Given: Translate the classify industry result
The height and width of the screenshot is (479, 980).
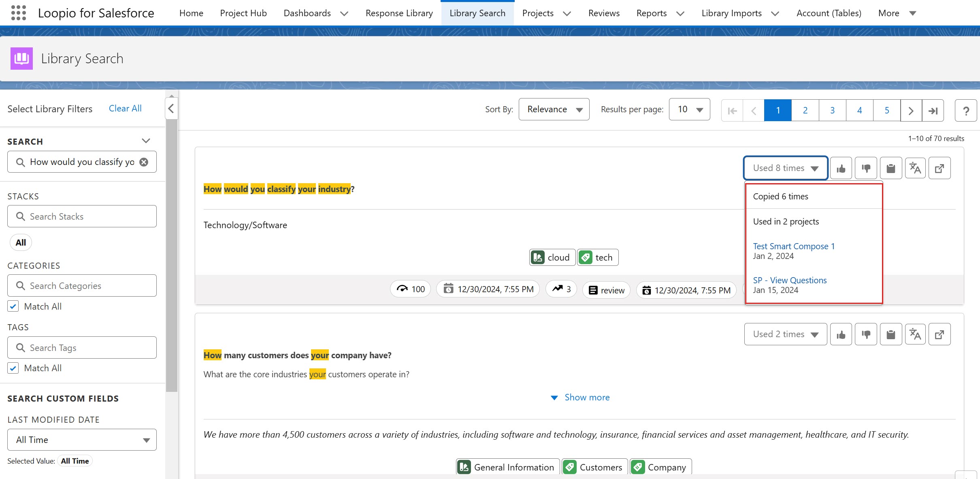Looking at the screenshot, I should coord(915,168).
